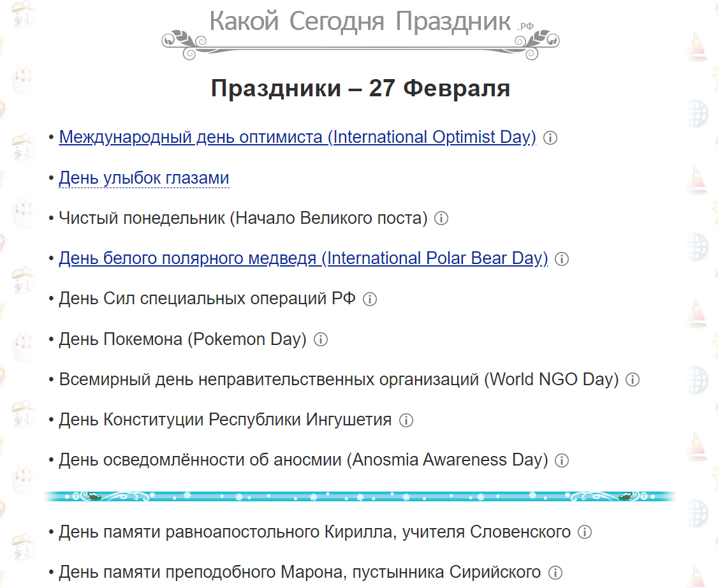Click text День Конституции Республики Ингушетия
Screen dimensions: 718x588
tap(225, 420)
